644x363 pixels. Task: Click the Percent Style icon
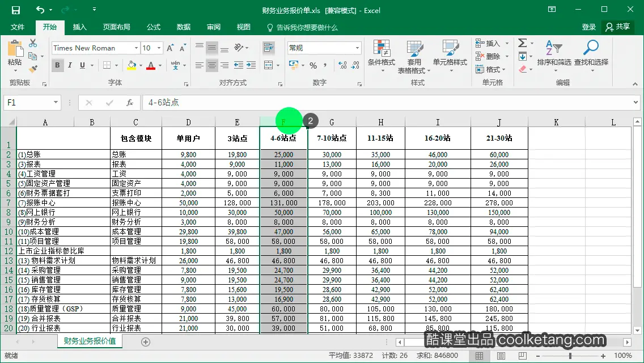(313, 65)
